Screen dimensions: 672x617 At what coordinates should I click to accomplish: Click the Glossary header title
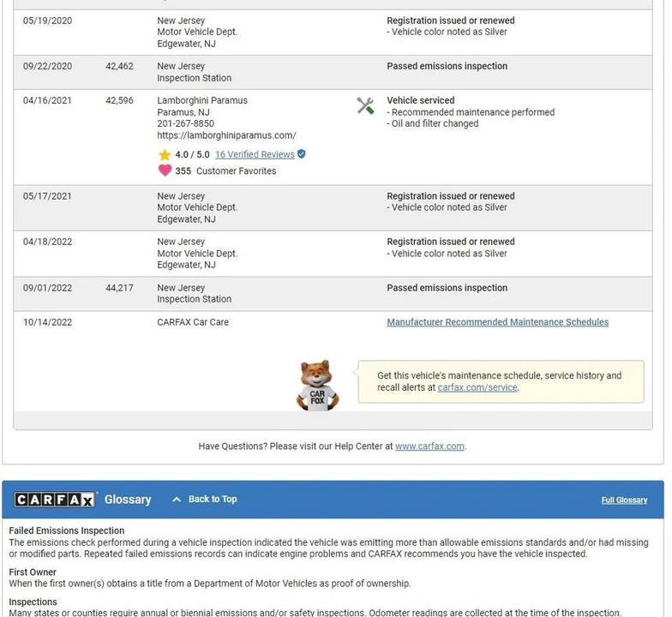128,500
